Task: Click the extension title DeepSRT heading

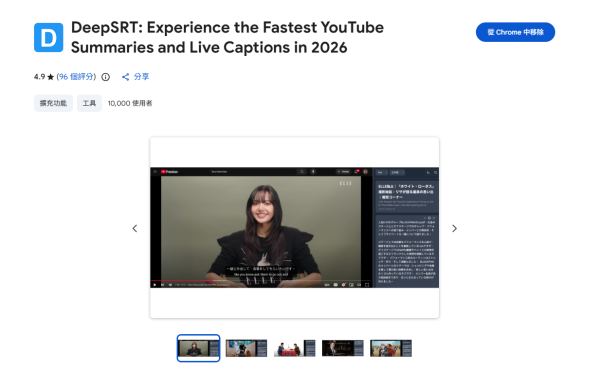Action: coord(227,38)
